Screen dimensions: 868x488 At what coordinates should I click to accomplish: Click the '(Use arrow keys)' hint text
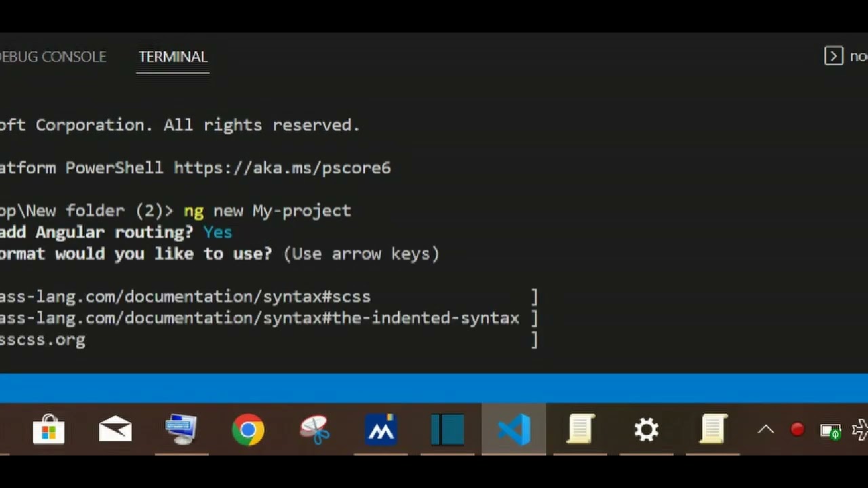361,254
